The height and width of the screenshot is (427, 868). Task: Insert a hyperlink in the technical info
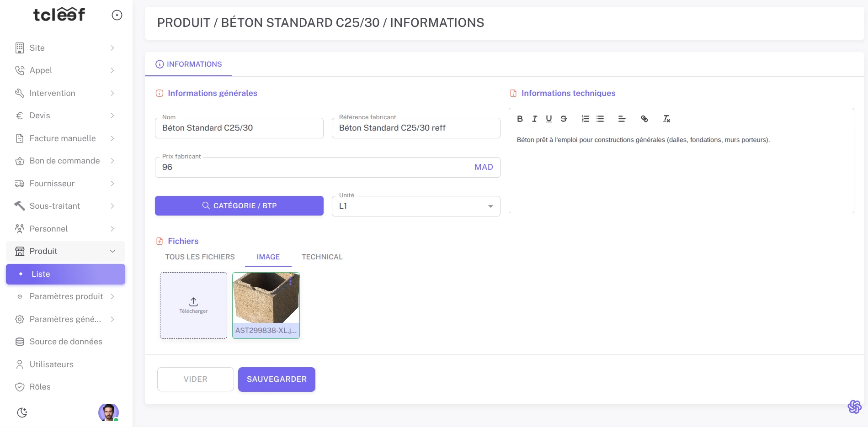[644, 119]
